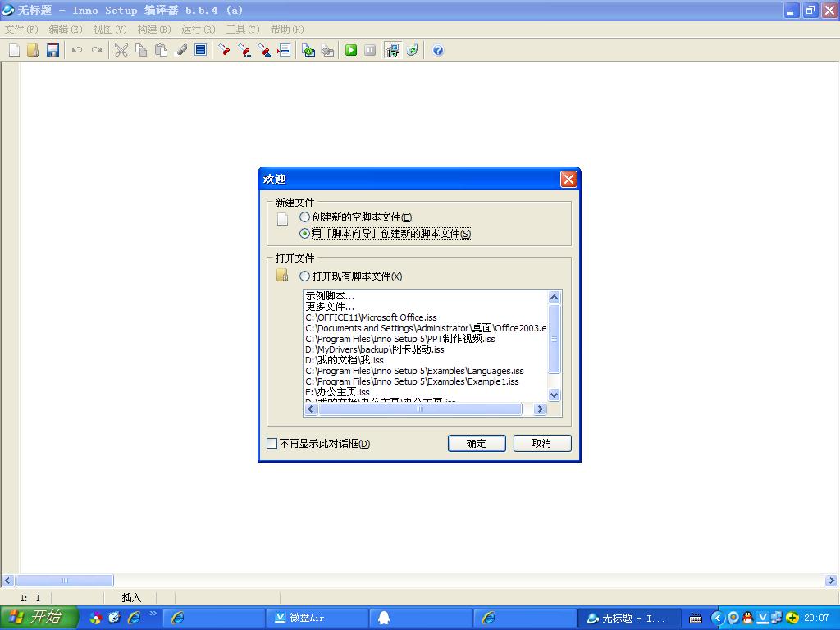Click the 无标题 Inno Setup taskbar button
The height and width of the screenshot is (630, 840).
tap(629, 618)
